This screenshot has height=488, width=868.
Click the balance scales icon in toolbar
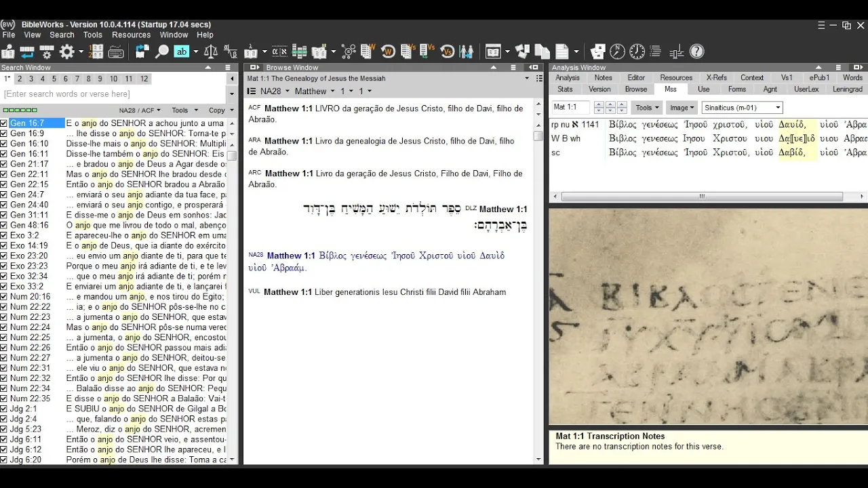211,52
